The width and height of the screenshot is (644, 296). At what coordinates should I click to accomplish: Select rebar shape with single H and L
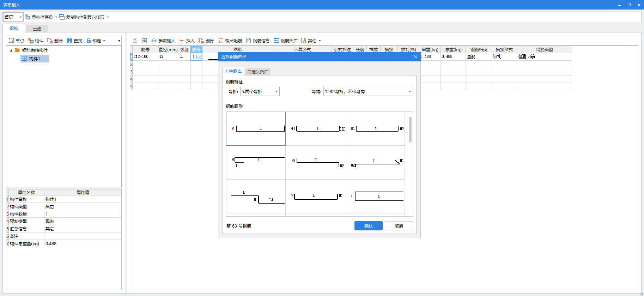click(256, 128)
